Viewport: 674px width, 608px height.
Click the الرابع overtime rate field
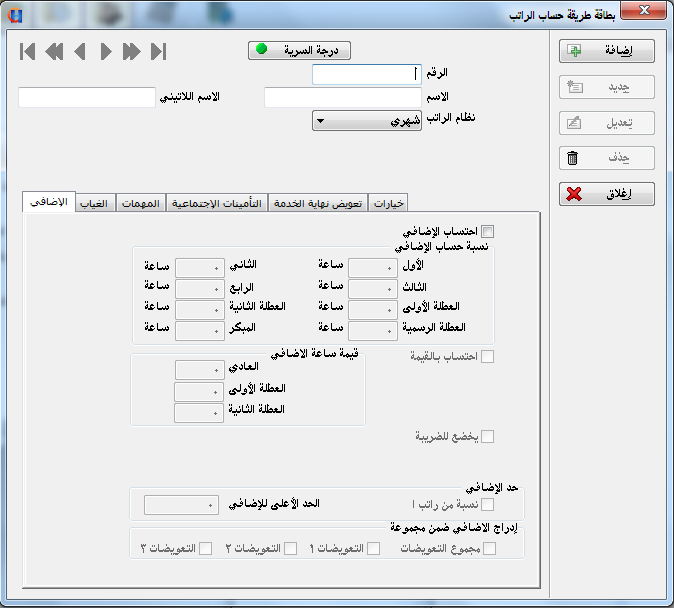(200, 289)
